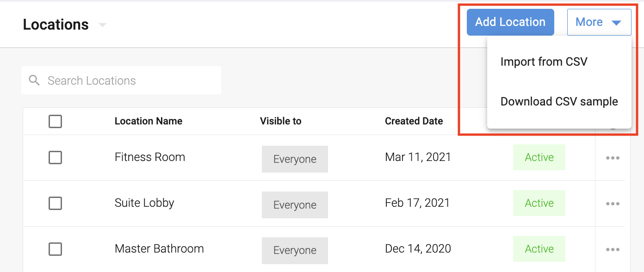Open the Master Bathroom row options menu

coord(613,249)
